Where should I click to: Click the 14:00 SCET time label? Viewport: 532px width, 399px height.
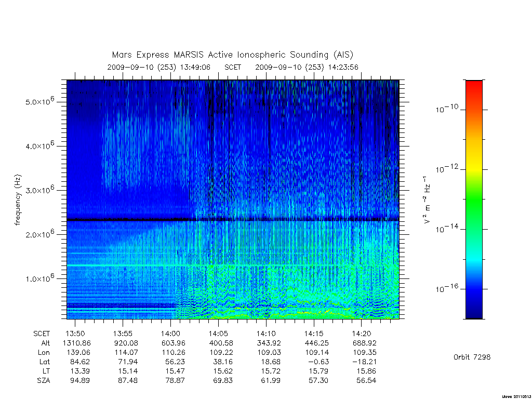coord(170,334)
